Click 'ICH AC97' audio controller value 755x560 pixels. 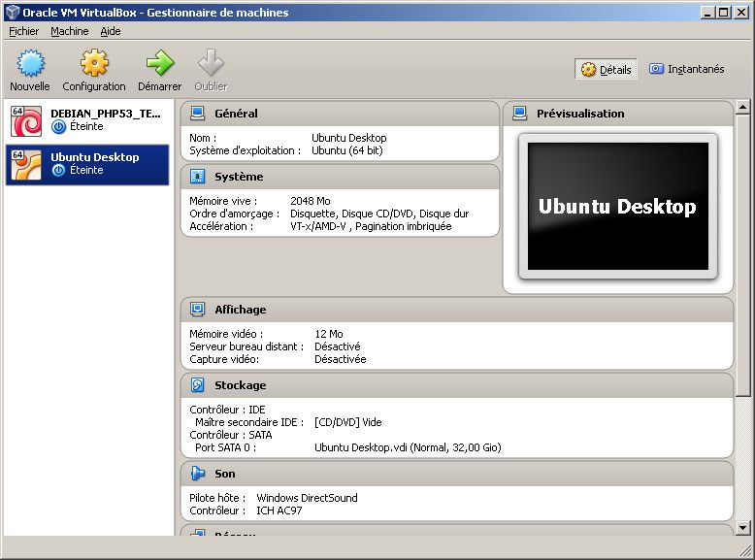[279, 510]
